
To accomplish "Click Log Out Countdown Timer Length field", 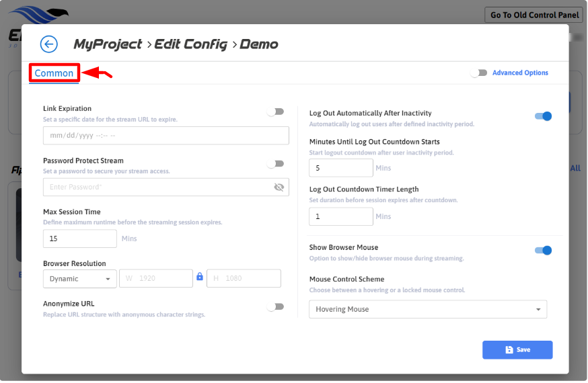I will 340,216.
